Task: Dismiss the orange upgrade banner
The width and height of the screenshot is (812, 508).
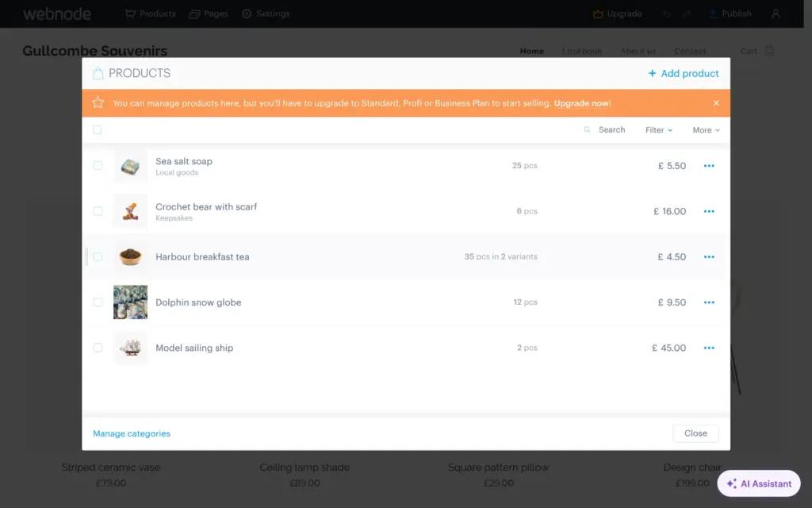Action: pos(716,103)
